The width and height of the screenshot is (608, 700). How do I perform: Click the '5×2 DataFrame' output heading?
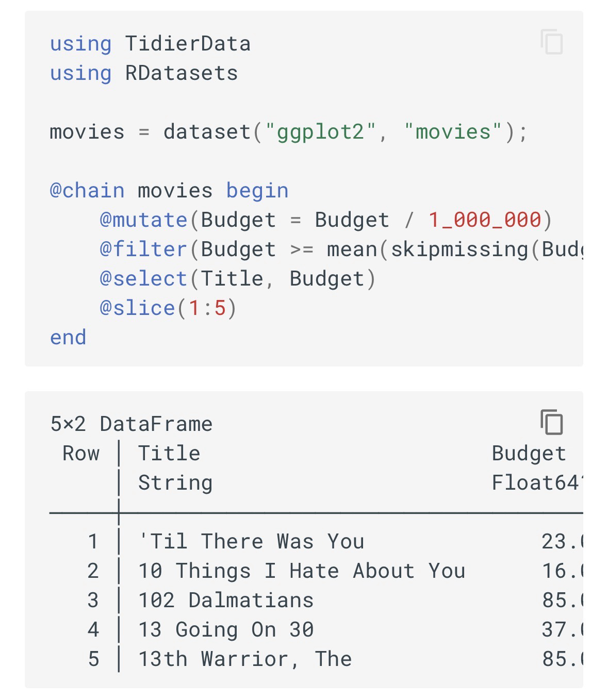click(x=132, y=424)
